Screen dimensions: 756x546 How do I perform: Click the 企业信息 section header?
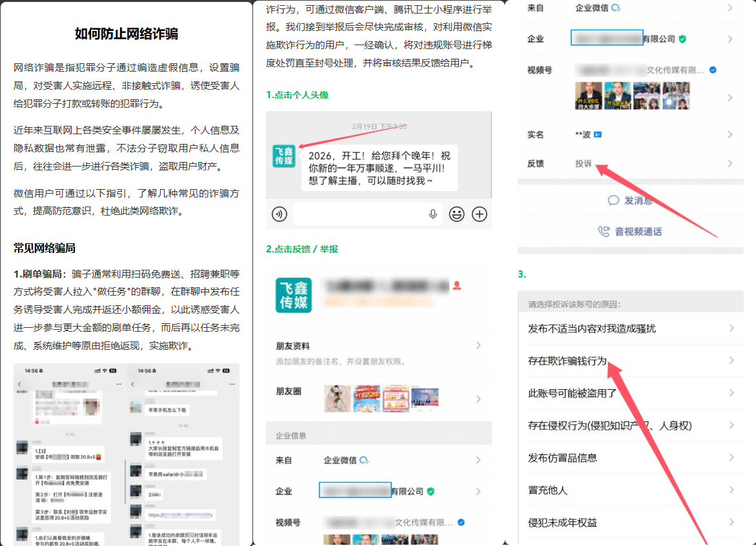pyautogui.click(x=291, y=436)
